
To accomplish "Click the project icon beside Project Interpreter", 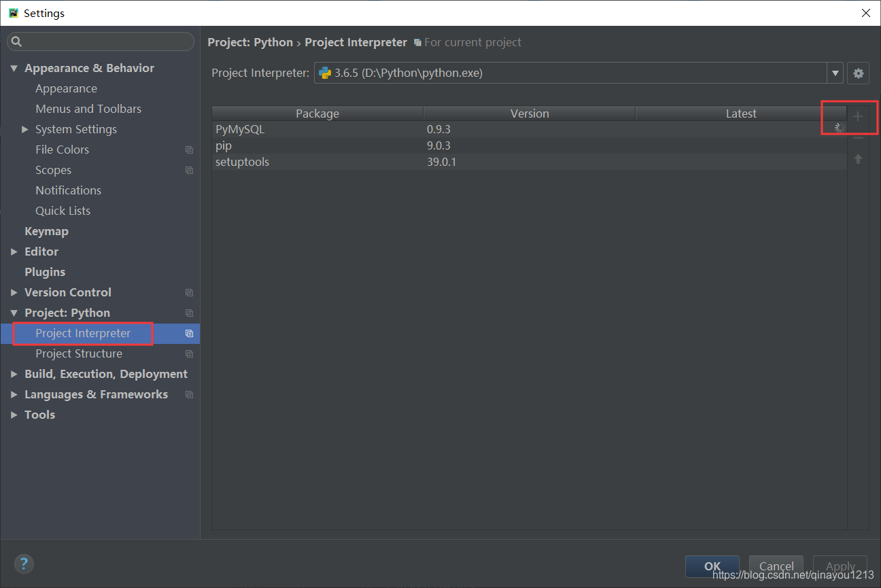I will click(x=189, y=333).
